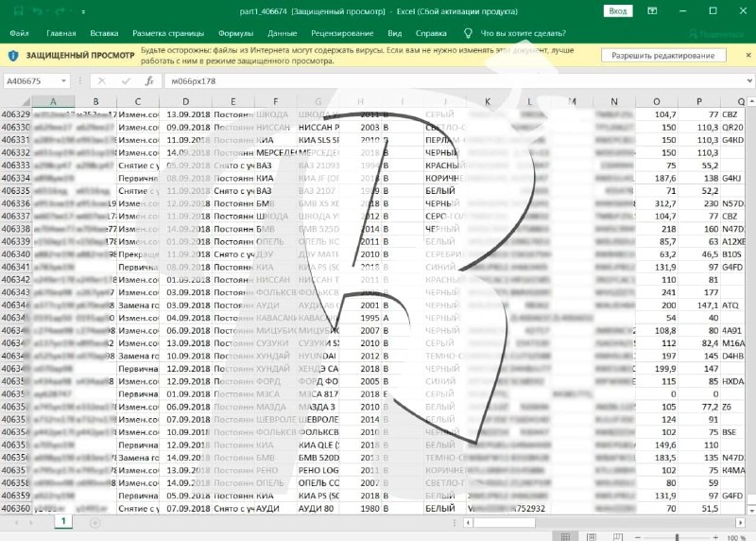Open the Customize Quick Access Toolbar dropdown
Viewport: 756px width, 541px height.
point(83,11)
